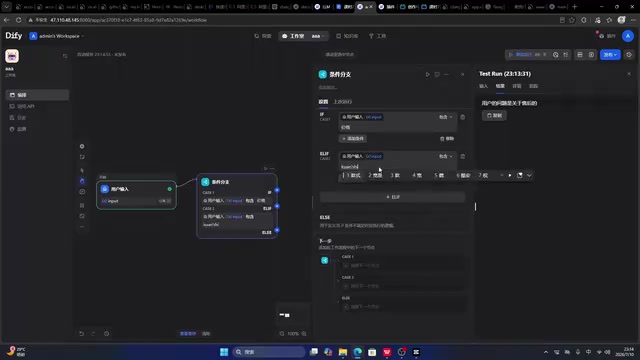Click the ELIF condition value input field
Screen dimensions: 640x360
(x=398, y=167)
